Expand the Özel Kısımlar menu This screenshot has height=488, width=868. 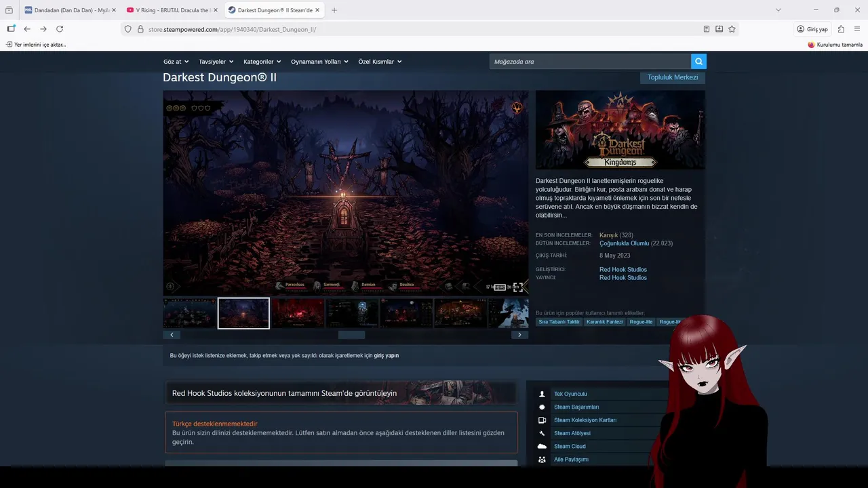click(380, 62)
